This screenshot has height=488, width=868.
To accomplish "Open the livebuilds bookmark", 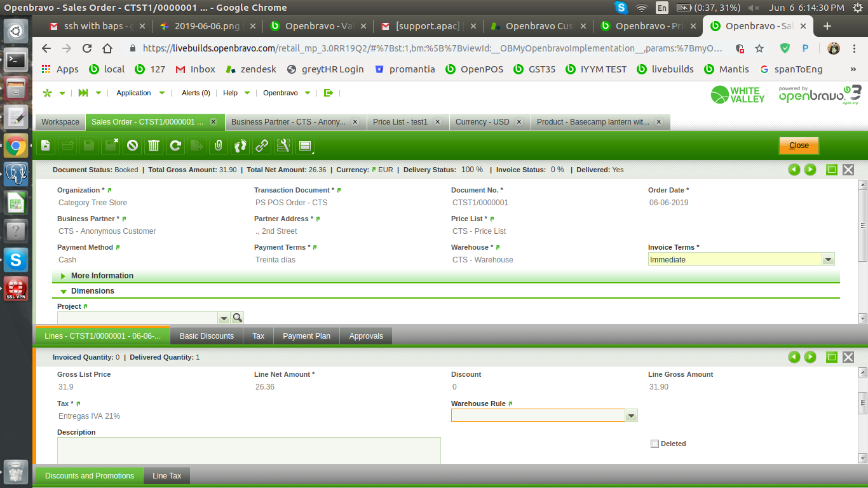I will 665,69.
